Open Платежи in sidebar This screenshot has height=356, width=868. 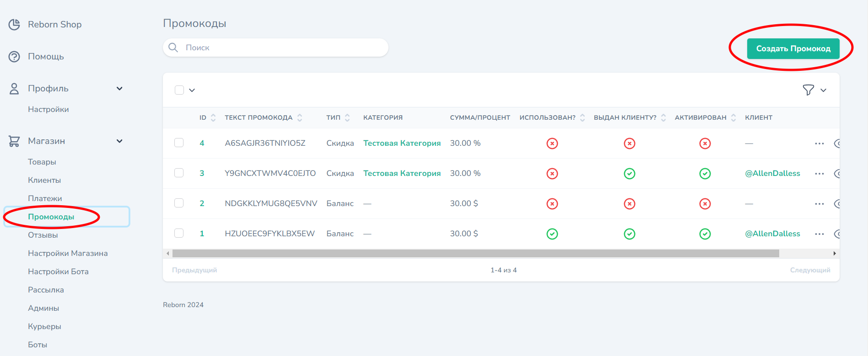45,198
